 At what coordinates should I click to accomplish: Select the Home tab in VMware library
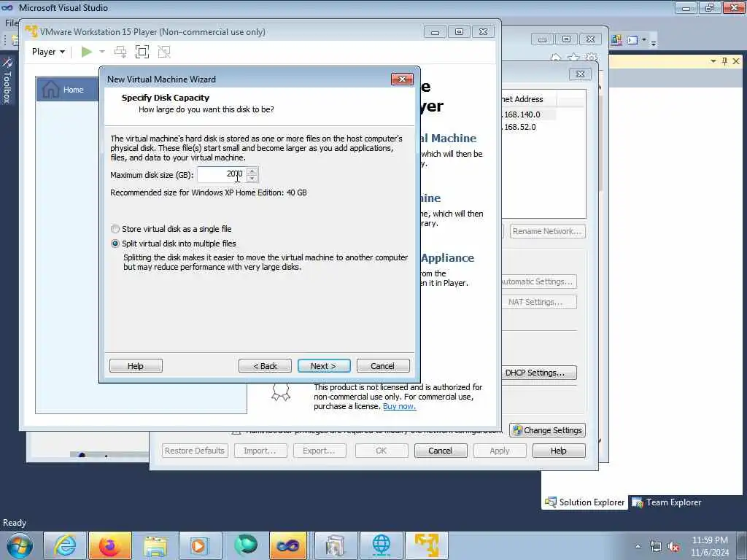(x=67, y=90)
